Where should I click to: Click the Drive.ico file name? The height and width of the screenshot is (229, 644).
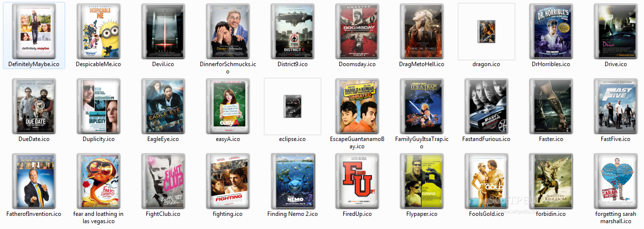[x=616, y=64]
